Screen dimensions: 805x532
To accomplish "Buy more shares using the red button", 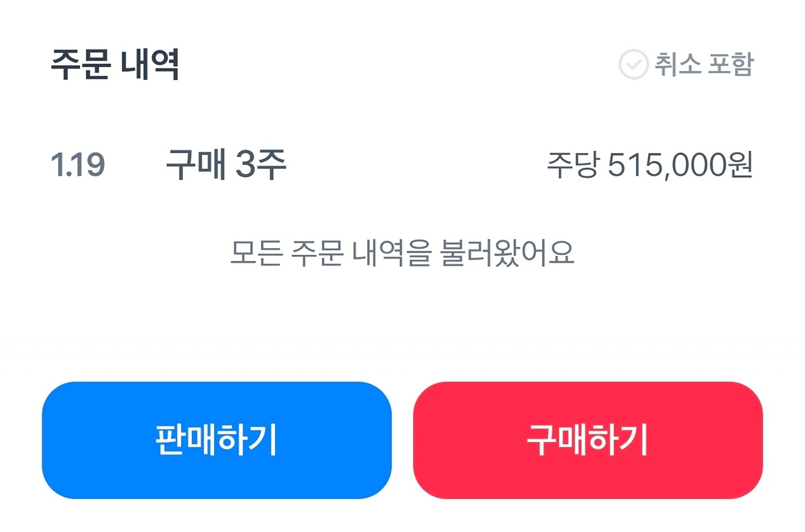I will coord(588,440).
